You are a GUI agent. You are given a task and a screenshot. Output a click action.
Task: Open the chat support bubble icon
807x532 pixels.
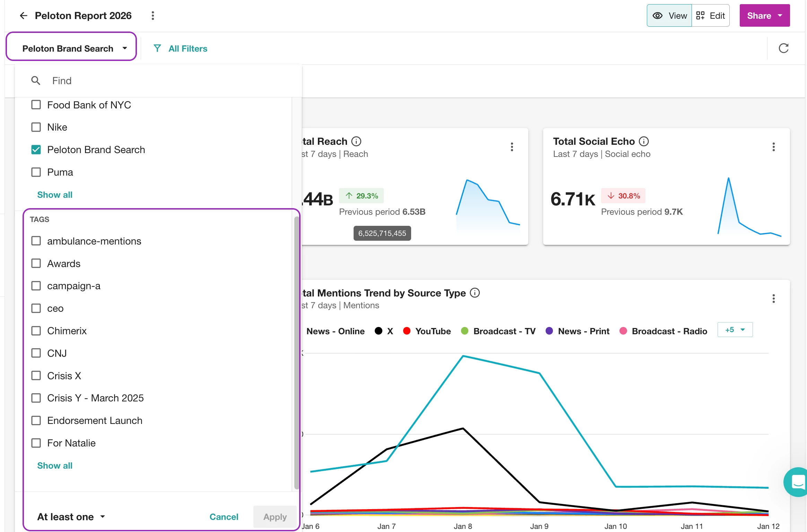pyautogui.click(x=797, y=482)
